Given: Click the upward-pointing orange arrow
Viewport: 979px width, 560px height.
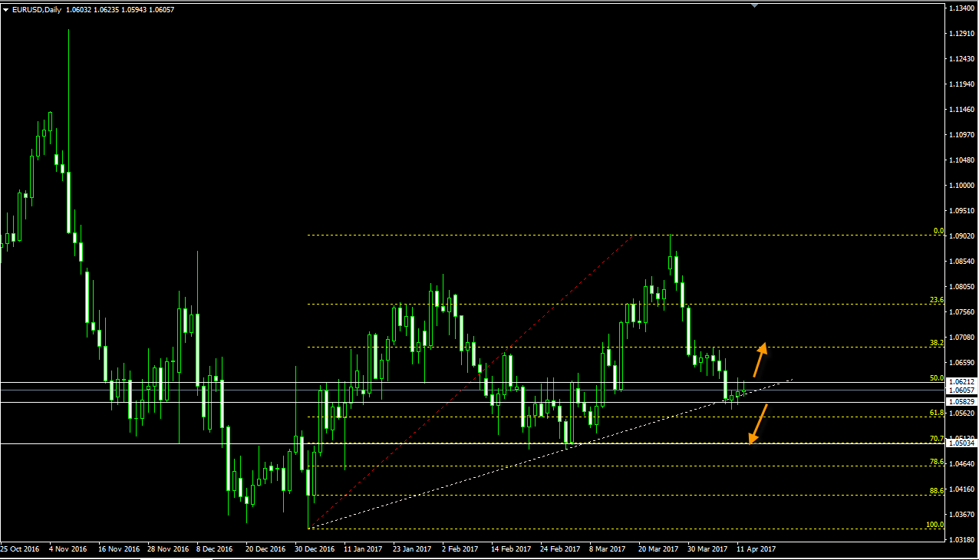Looking at the screenshot, I should (758, 360).
